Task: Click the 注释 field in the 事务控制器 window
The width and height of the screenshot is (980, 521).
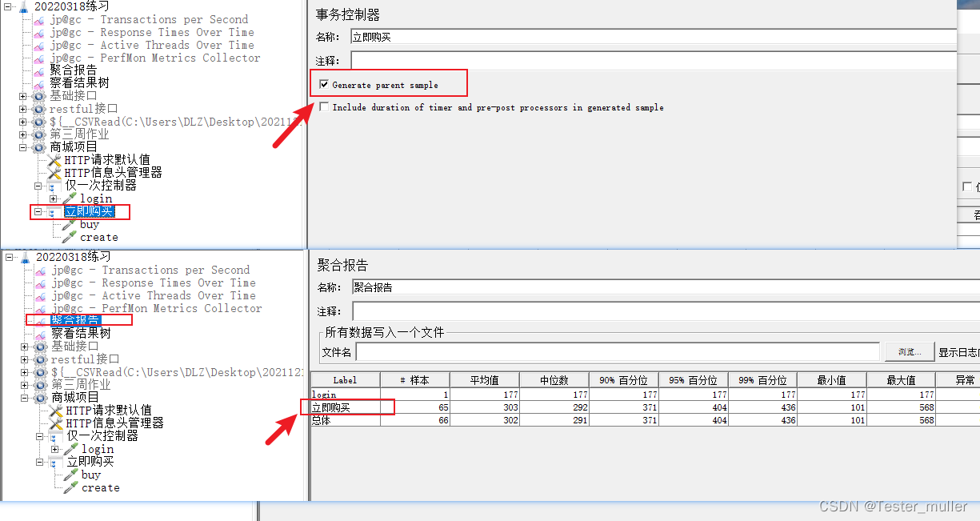Action: pyautogui.click(x=654, y=61)
